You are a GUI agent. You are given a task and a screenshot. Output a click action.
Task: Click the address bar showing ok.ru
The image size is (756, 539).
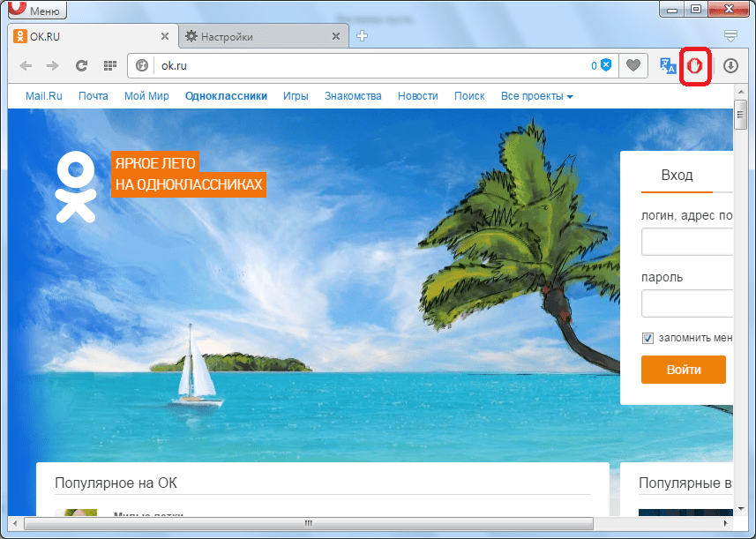pos(371,65)
